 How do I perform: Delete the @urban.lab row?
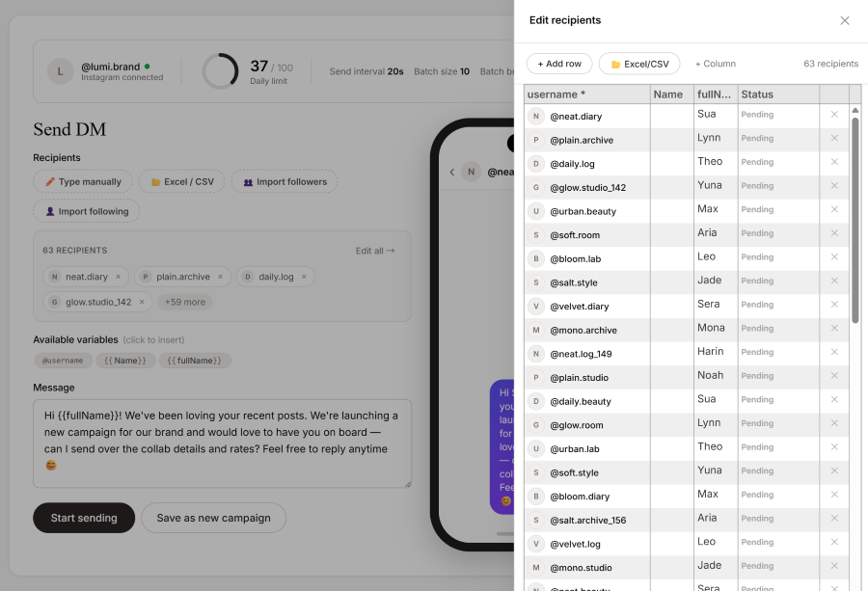click(x=834, y=447)
